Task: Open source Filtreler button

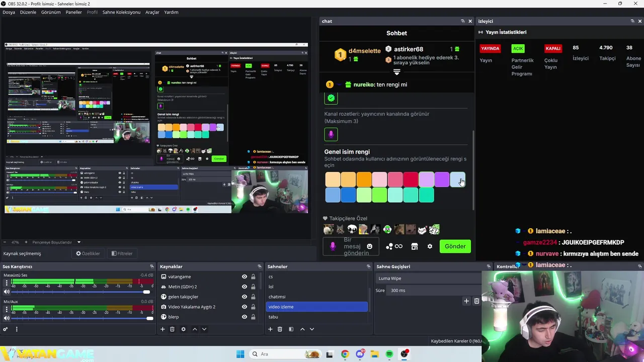Action: coord(122,253)
